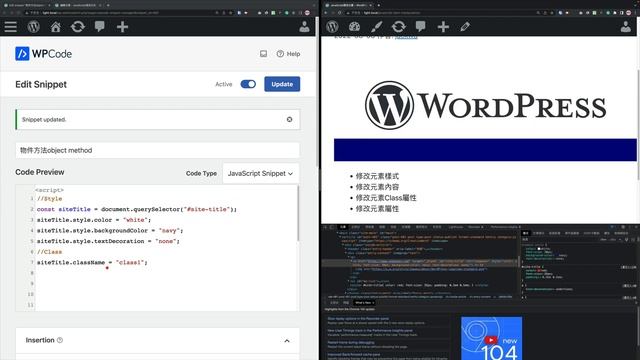Viewport: 640px width, 360px height.
Task: Click the plus New icon in right admin bar
Action: pos(443,27)
